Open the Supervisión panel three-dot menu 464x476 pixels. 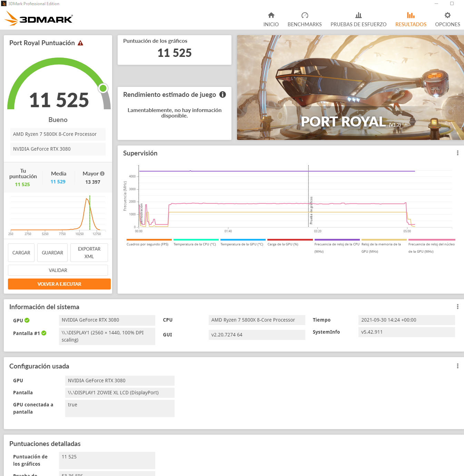tap(457, 153)
